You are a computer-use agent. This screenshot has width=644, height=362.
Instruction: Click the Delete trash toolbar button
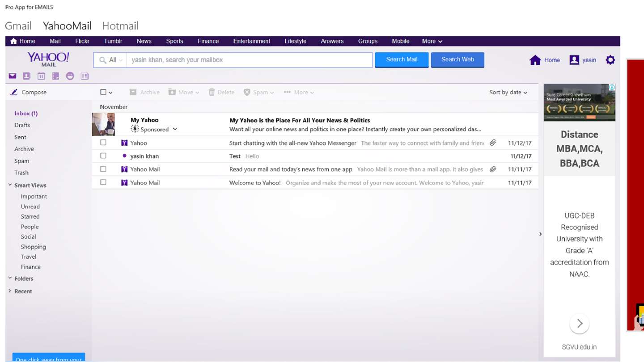[221, 92]
